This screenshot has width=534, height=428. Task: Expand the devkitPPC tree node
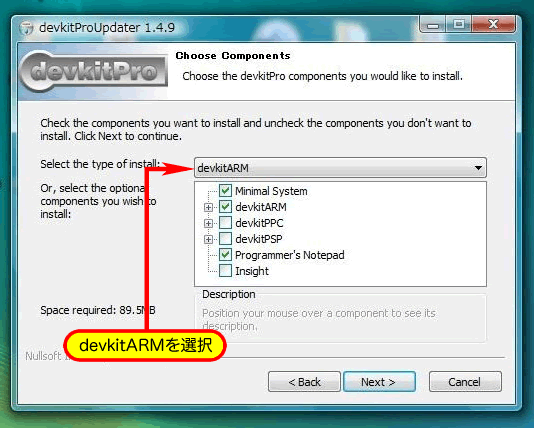click(208, 223)
